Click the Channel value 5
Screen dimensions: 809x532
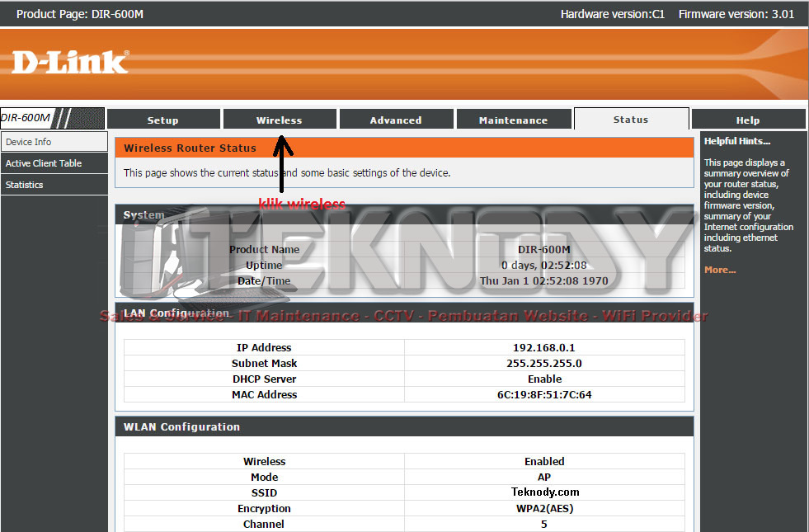tap(543, 524)
